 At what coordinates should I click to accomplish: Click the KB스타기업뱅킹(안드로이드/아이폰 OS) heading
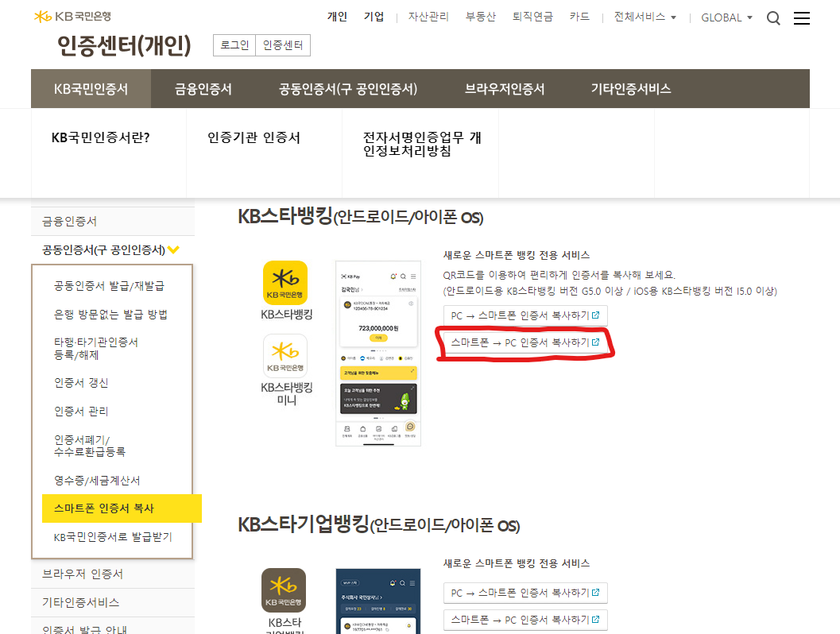click(x=379, y=524)
